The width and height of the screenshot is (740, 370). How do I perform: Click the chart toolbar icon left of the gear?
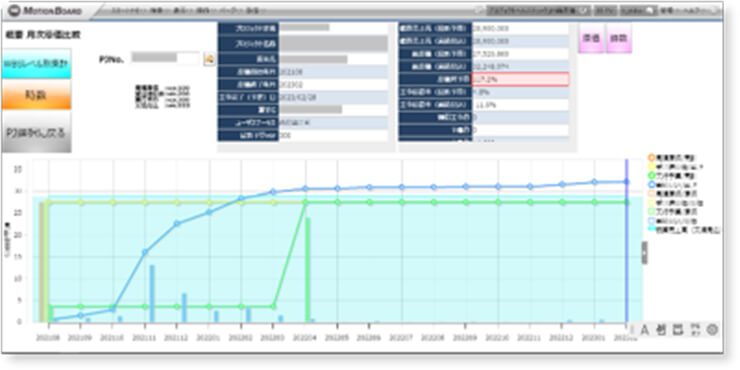pyautogui.click(x=695, y=330)
